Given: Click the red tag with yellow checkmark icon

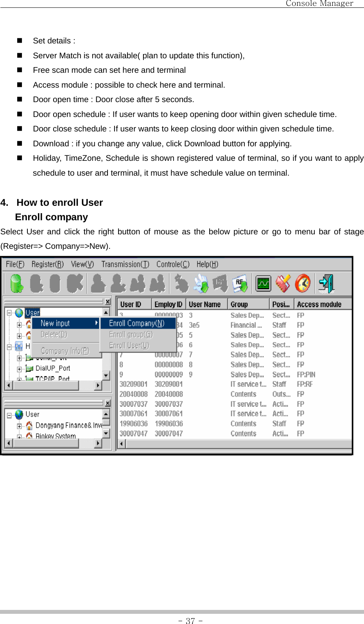Looking at the screenshot, I should coord(283,284).
